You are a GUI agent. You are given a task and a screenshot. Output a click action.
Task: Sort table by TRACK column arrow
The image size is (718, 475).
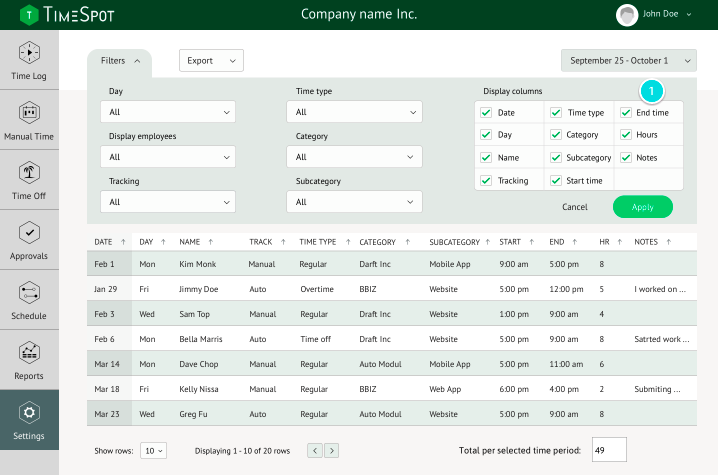tap(283, 242)
